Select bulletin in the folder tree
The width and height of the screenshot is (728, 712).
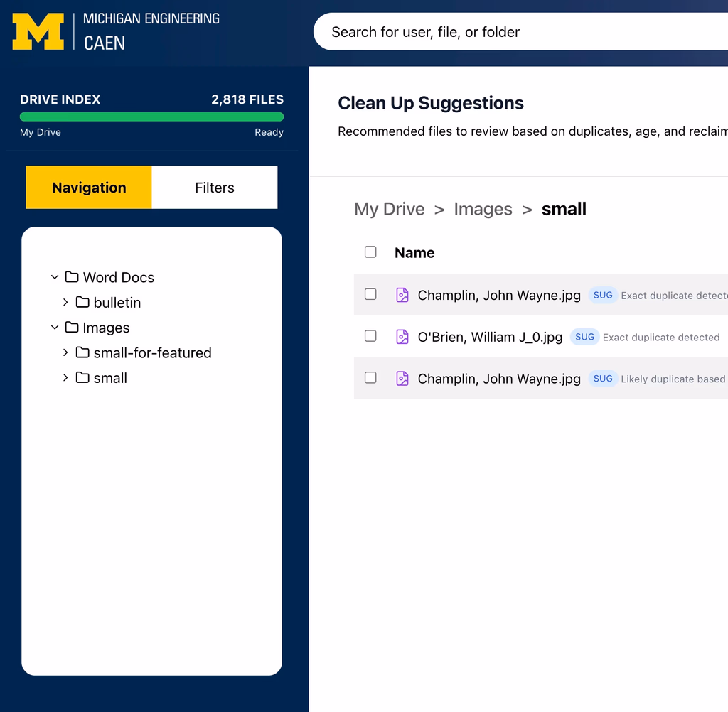117,302
